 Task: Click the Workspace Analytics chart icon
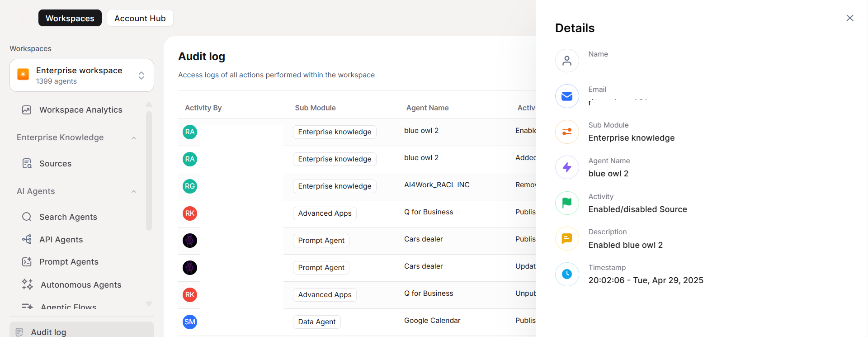[x=27, y=110]
